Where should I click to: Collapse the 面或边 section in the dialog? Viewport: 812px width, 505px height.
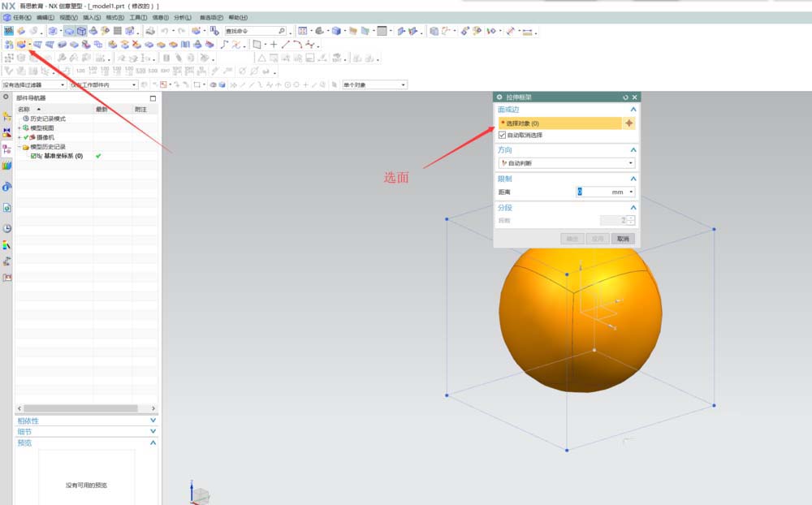[x=633, y=110]
